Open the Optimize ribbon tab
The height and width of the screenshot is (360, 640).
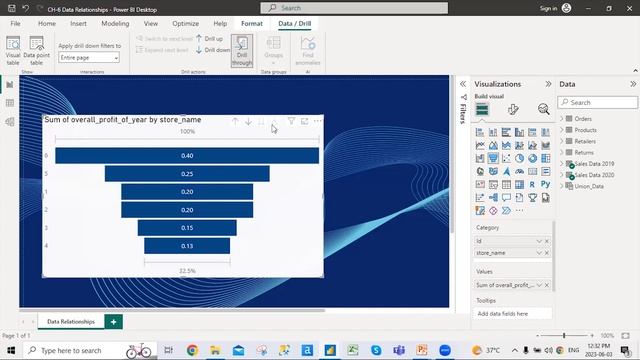[x=186, y=24]
